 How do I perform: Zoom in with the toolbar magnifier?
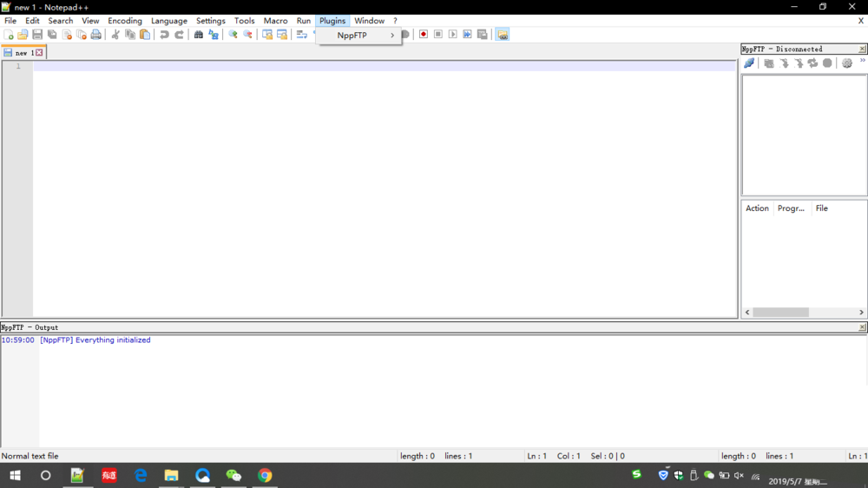click(233, 35)
